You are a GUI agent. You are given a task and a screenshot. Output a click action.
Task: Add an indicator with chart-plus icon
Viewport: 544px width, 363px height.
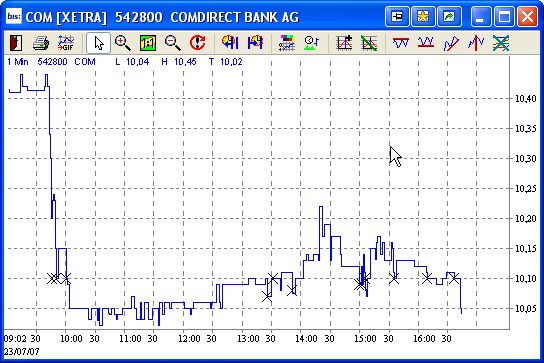click(x=344, y=43)
